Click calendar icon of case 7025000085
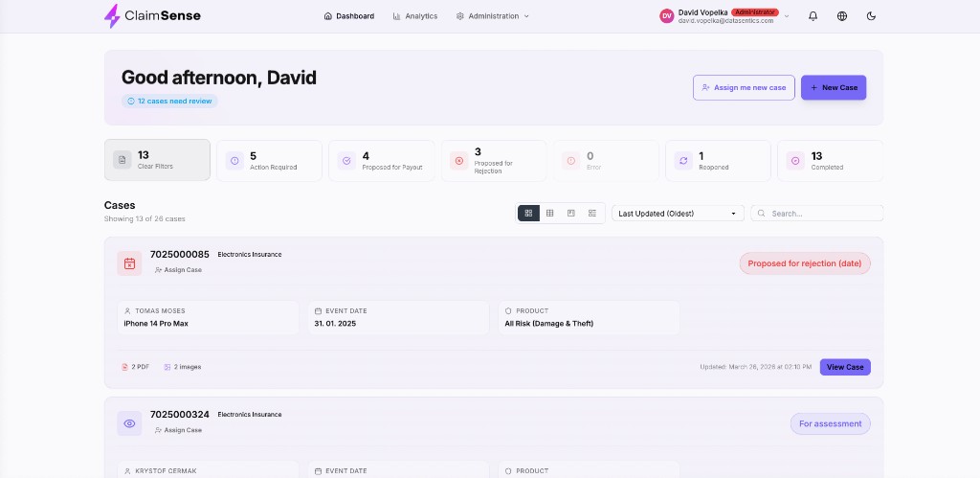 pyautogui.click(x=129, y=263)
